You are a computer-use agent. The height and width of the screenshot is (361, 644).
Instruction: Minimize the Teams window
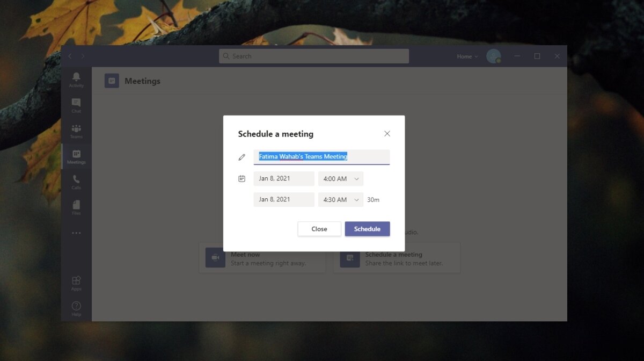pyautogui.click(x=517, y=56)
